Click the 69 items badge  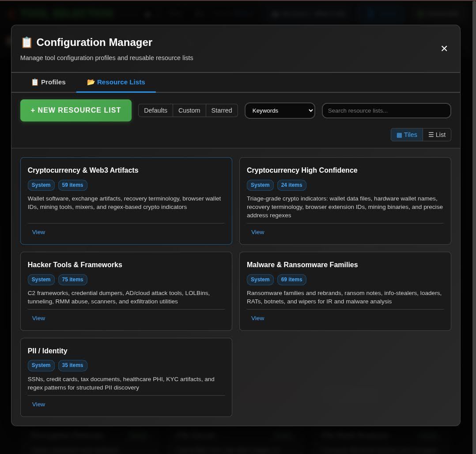(291, 280)
